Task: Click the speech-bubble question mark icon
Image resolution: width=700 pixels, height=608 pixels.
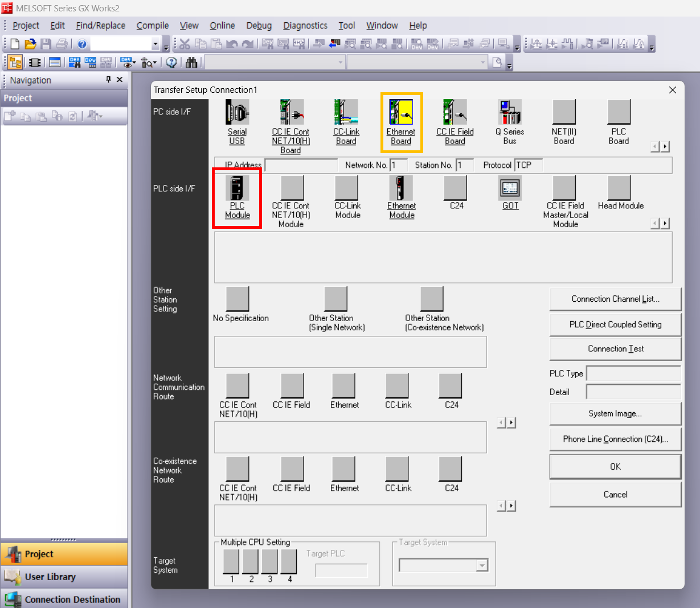Action: [171, 62]
